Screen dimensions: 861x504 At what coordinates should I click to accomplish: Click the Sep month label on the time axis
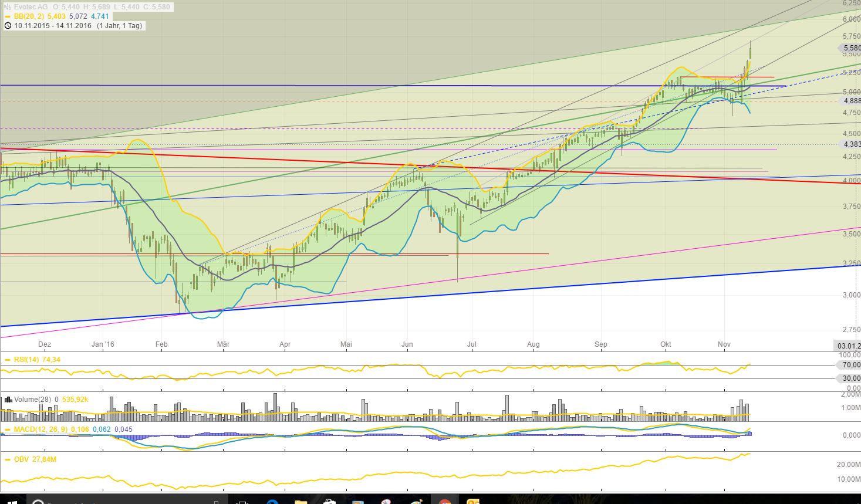pos(600,344)
